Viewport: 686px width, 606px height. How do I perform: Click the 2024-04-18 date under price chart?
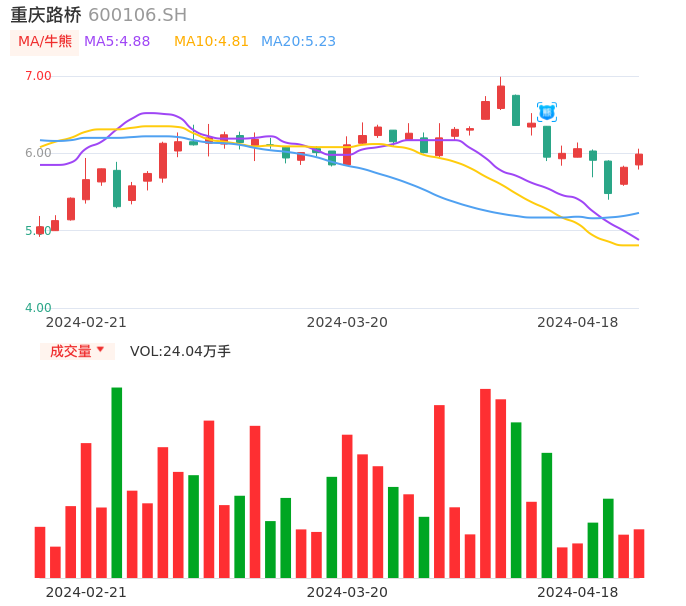click(578, 322)
